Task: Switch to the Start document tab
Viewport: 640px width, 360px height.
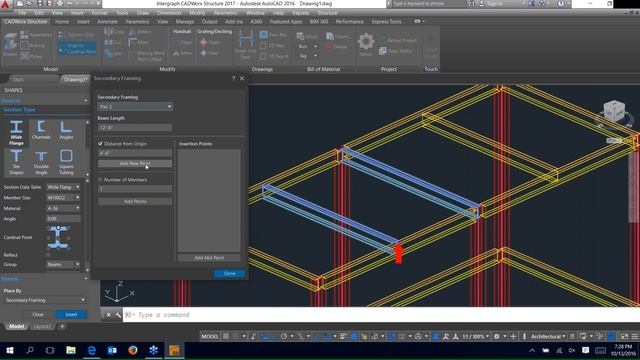Action: coord(18,80)
